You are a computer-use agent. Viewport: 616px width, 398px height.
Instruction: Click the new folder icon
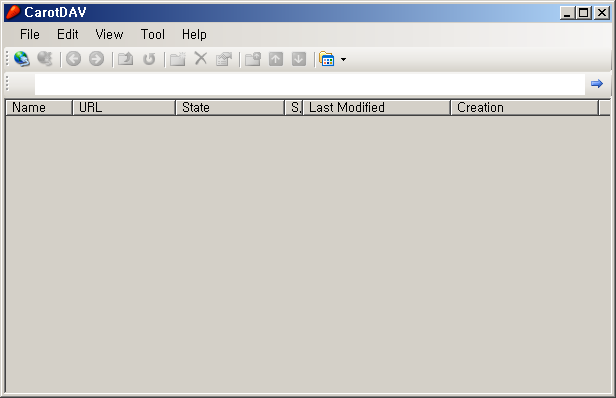(x=178, y=59)
